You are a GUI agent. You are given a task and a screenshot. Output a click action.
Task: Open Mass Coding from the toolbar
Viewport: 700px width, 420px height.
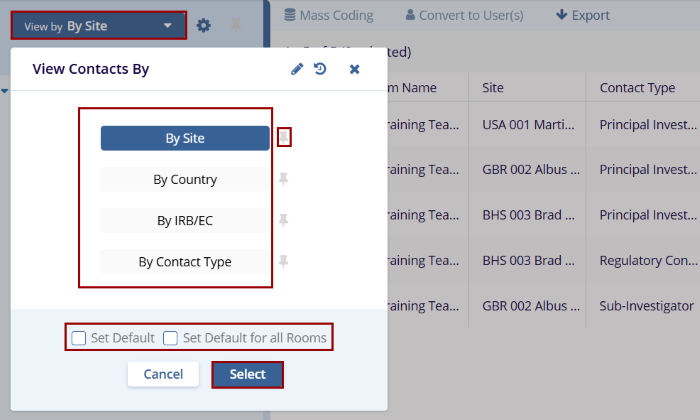click(x=329, y=15)
